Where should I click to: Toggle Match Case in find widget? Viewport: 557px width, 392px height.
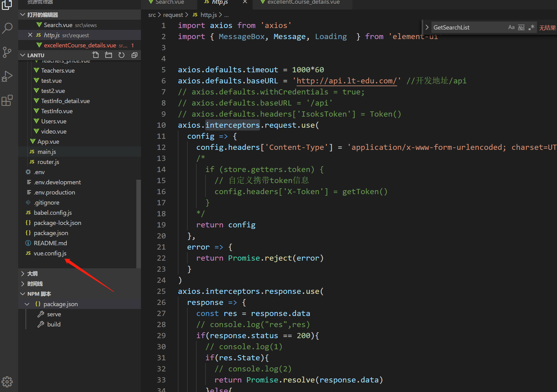coord(511,27)
